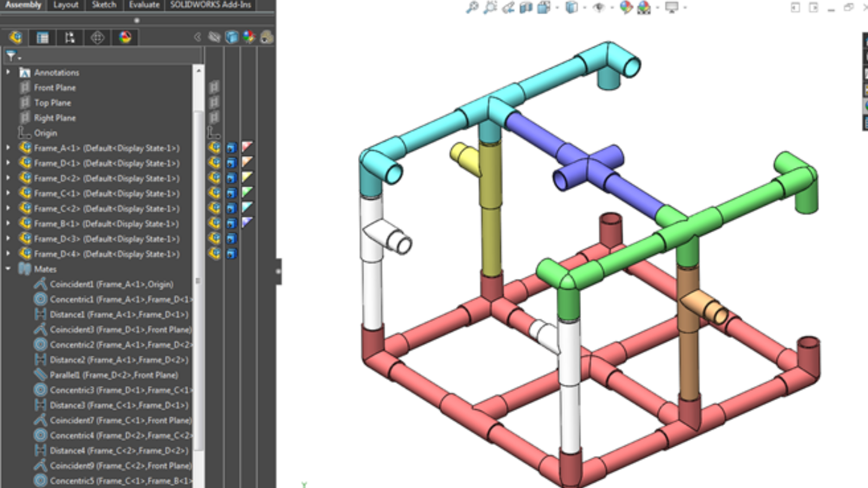Click the Edit Appearance color ball icon
868x488 pixels.
626,7
